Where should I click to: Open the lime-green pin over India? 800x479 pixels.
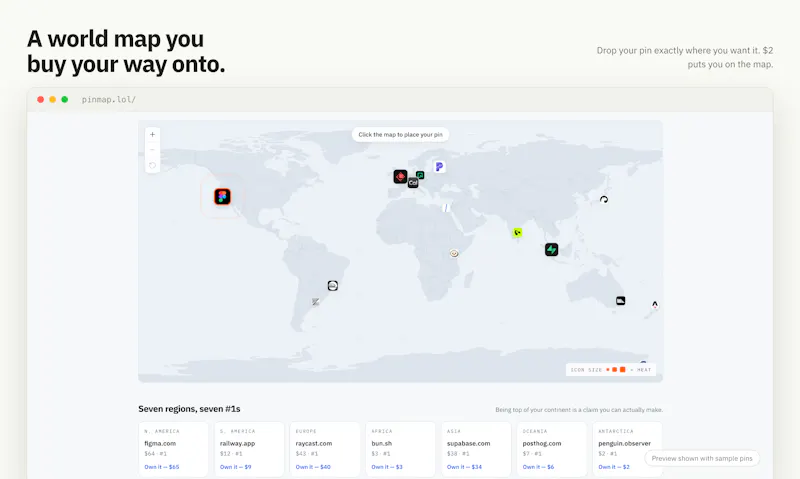(x=517, y=233)
